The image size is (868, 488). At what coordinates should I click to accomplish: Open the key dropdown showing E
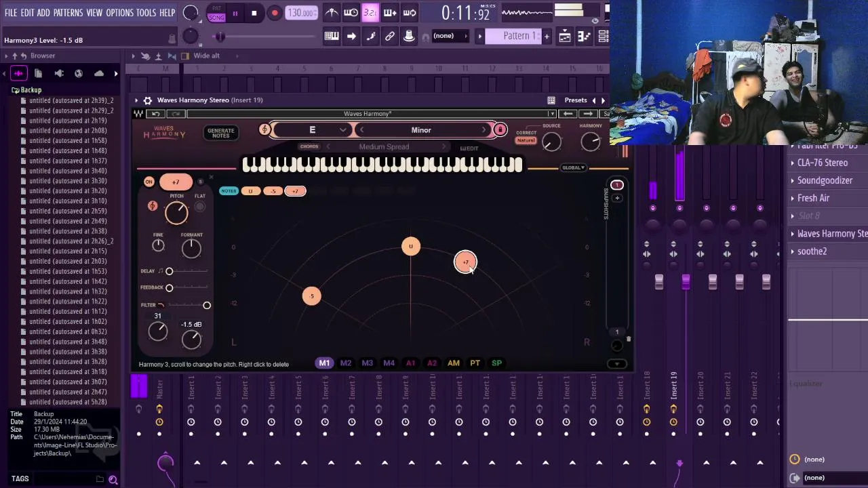tap(313, 130)
